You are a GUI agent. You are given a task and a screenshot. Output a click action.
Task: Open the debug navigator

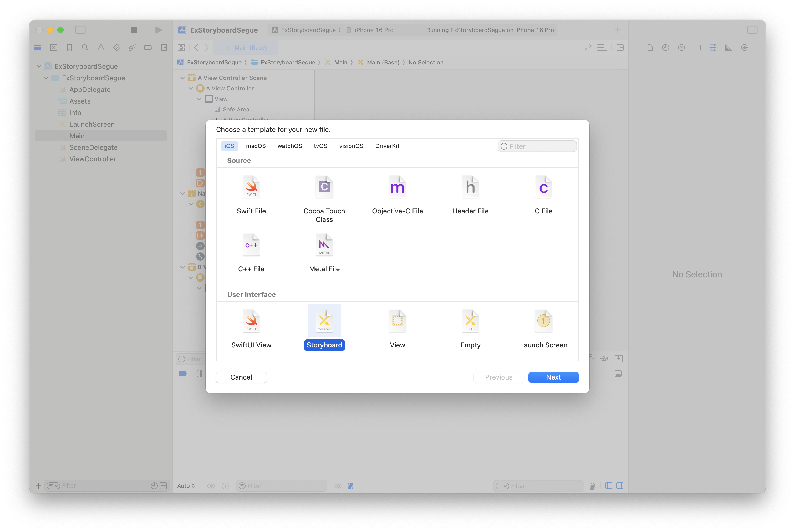(x=132, y=48)
